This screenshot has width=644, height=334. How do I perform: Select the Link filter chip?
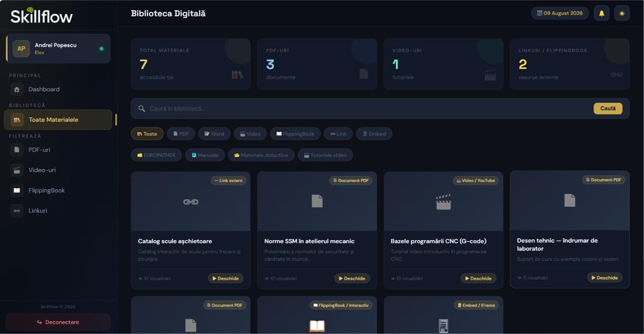coord(338,134)
